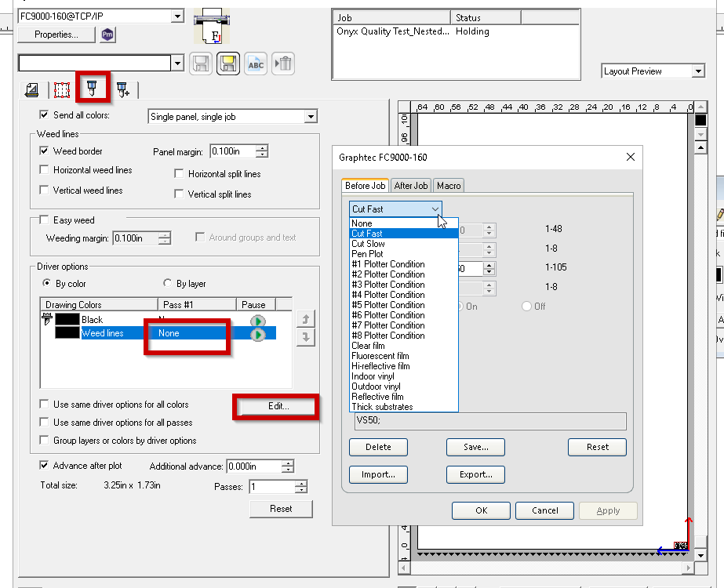Choose Thick substrates in the list
Image resolution: width=724 pixels, height=588 pixels.
pyautogui.click(x=404, y=407)
